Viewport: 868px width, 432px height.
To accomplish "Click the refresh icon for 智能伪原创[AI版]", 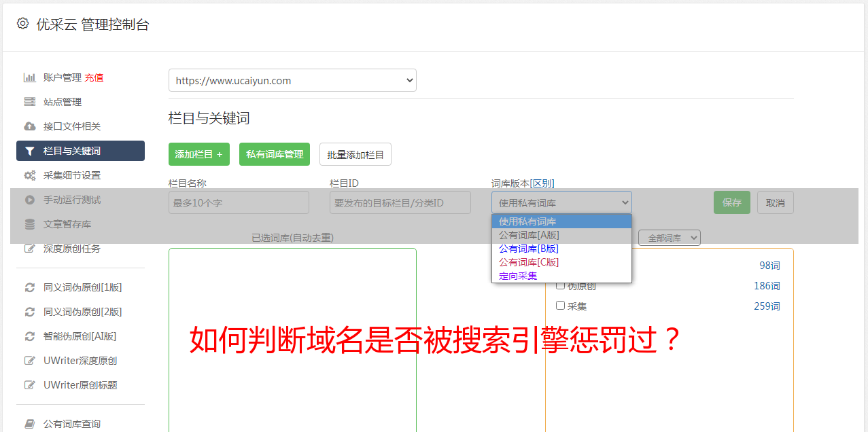I will click(30, 336).
